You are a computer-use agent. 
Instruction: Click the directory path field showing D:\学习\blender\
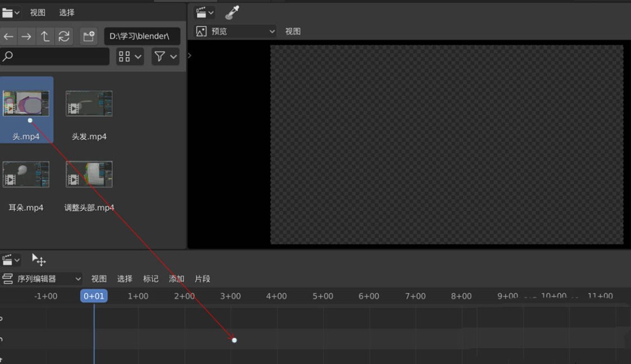(141, 36)
